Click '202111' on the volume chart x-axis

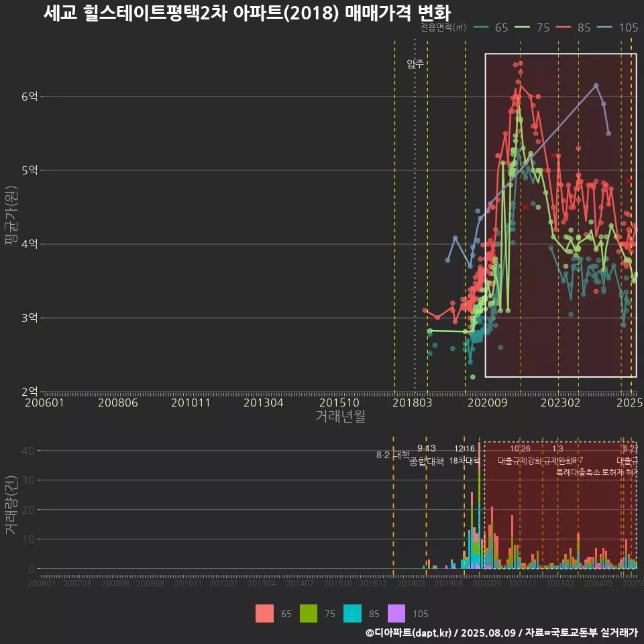(523, 583)
